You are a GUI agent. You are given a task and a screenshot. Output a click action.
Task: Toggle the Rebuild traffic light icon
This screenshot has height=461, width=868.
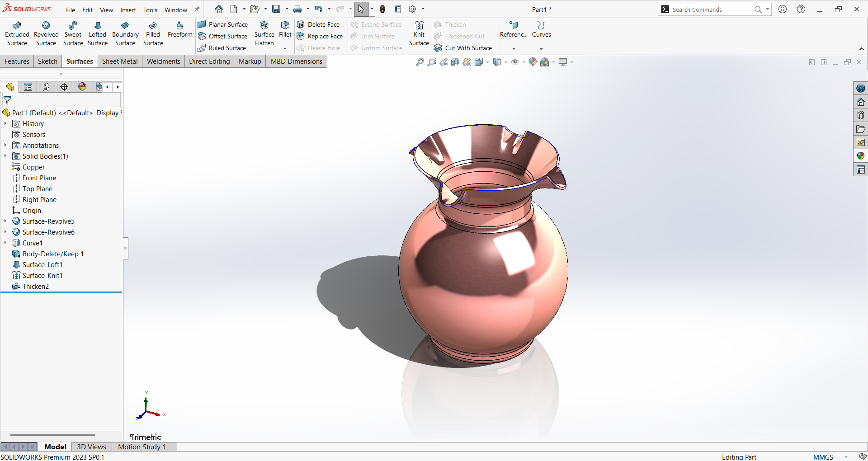point(382,9)
